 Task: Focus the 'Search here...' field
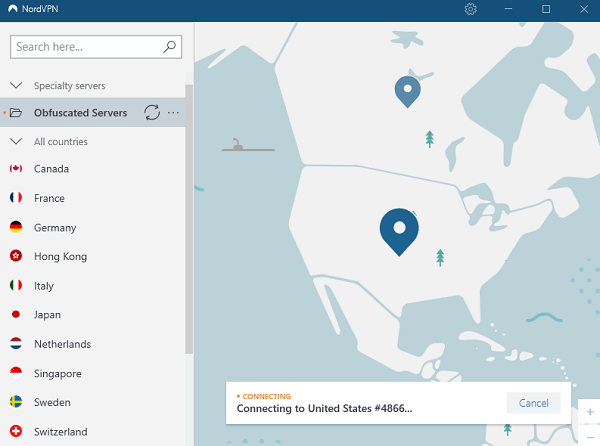click(x=96, y=47)
